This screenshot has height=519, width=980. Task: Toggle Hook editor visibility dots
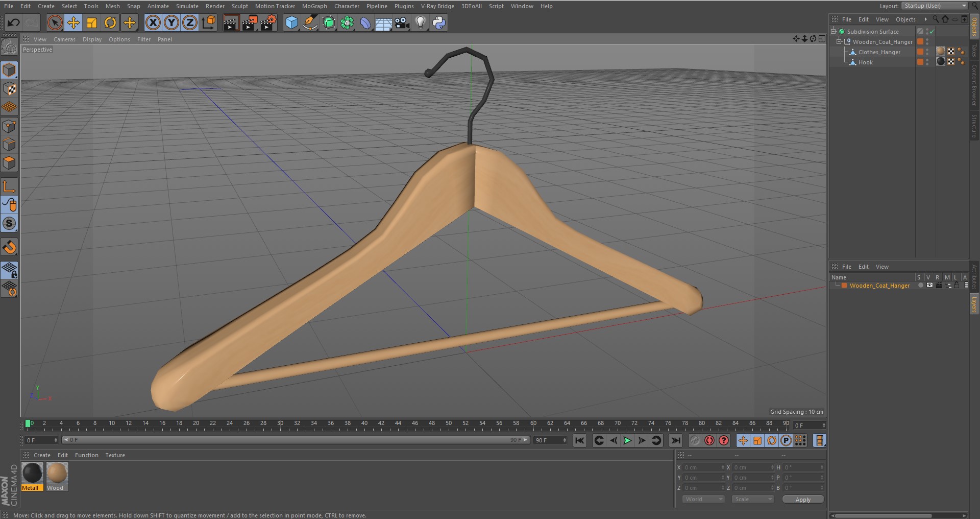click(x=927, y=62)
